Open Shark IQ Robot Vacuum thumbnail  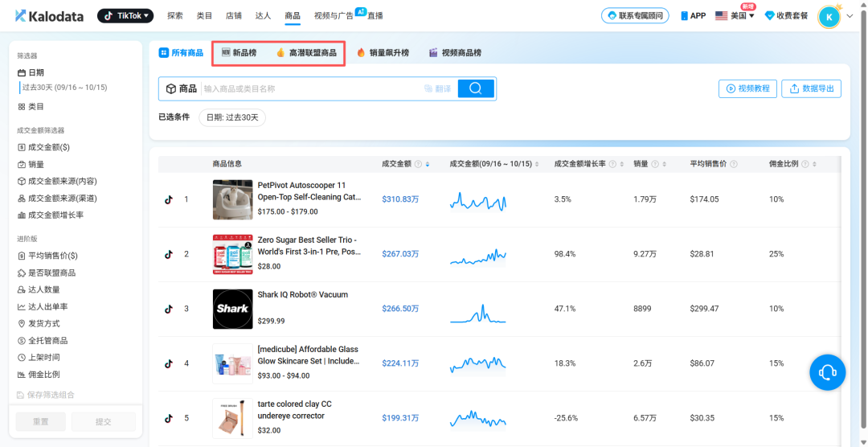(x=232, y=309)
